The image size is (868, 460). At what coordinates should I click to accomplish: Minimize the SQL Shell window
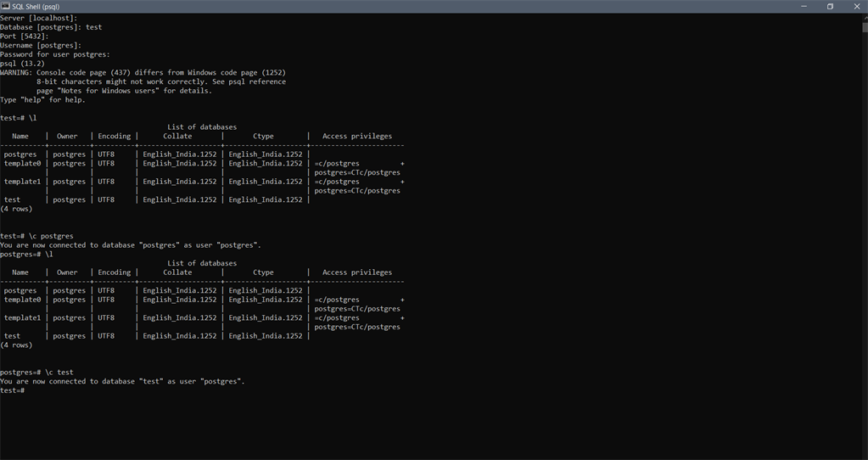pyautogui.click(x=804, y=6)
